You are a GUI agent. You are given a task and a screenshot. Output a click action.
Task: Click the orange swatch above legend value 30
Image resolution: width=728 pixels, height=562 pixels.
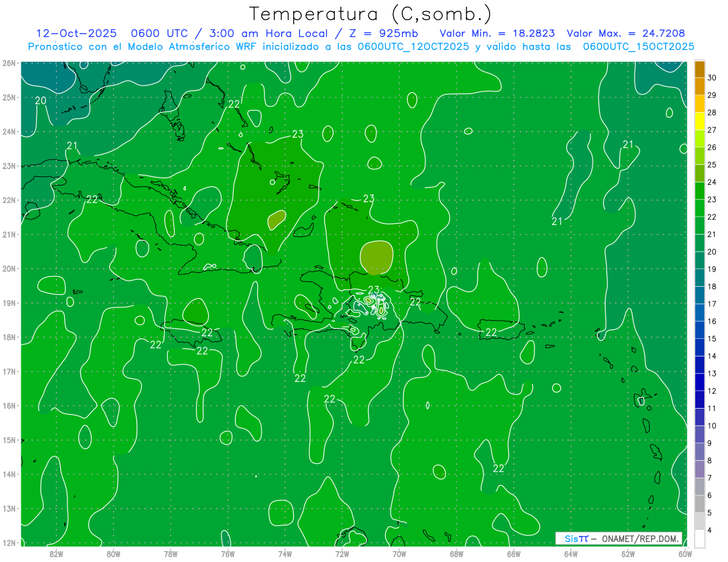pos(699,69)
